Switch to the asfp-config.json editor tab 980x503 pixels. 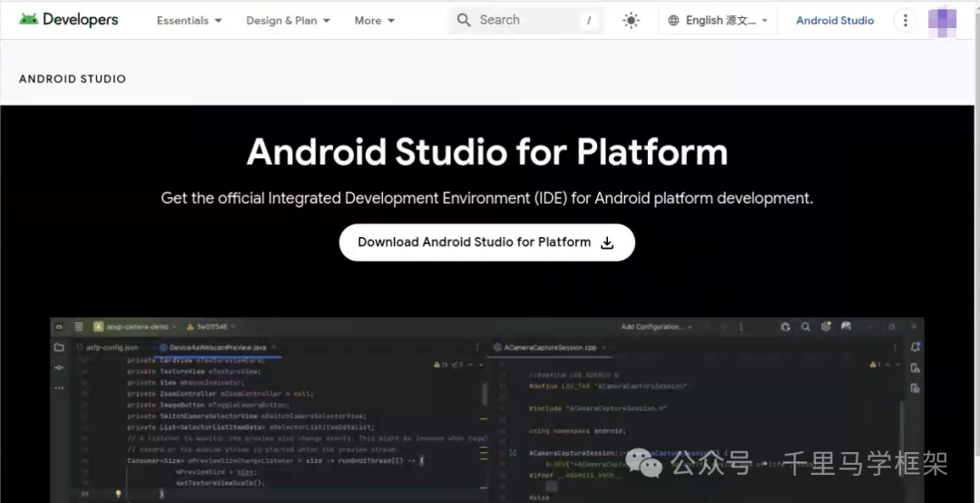pos(107,347)
